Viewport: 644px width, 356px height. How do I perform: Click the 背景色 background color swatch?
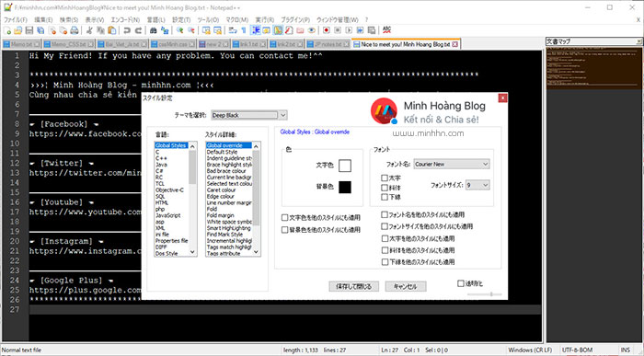point(345,187)
